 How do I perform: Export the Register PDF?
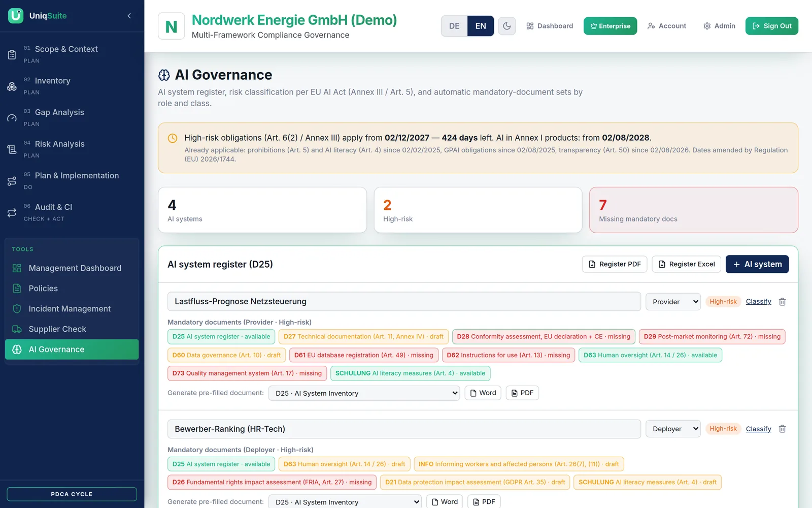coord(615,264)
